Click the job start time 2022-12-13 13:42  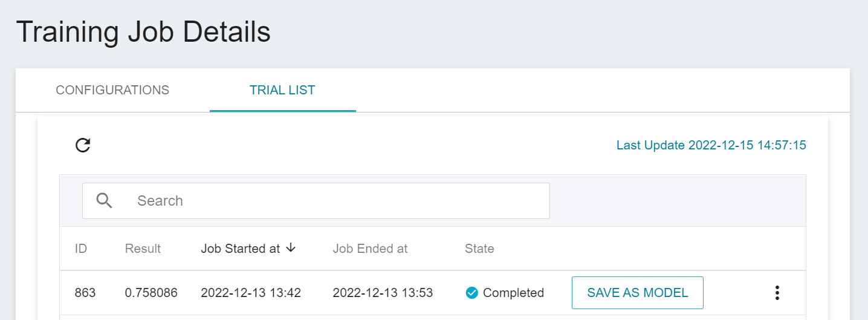click(x=251, y=293)
